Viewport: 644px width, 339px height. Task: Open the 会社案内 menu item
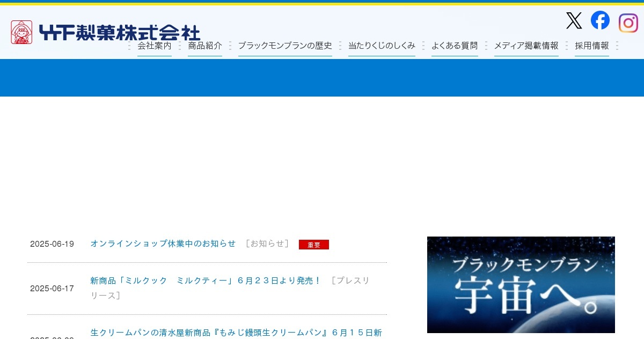pos(154,46)
